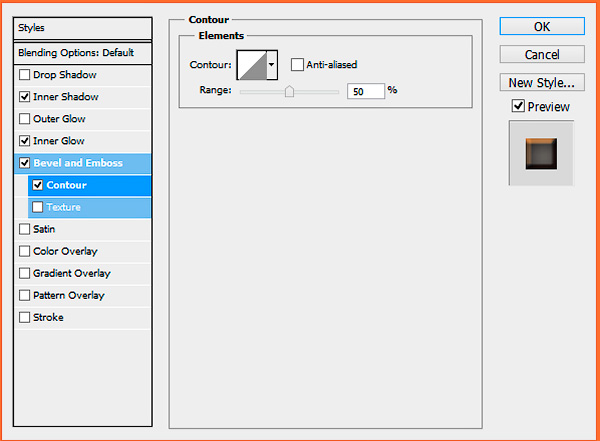The height and width of the screenshot is (441, 600).
Task: Turn on Anti-aliased option
Action: pyautogui.click(x=297, y=64)
